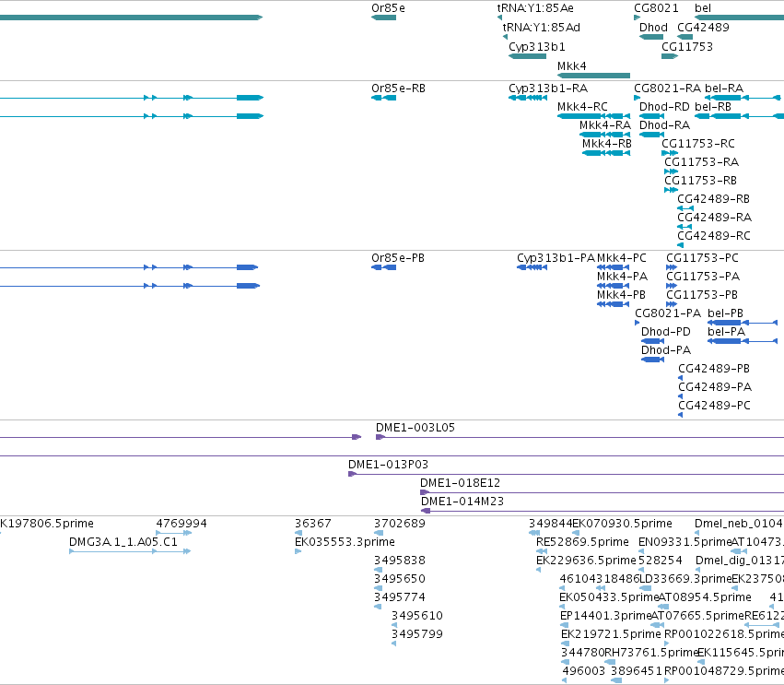Click the Mkk4-PB label
The height and width of the screenshot is (685, 784).
point(621,295)
